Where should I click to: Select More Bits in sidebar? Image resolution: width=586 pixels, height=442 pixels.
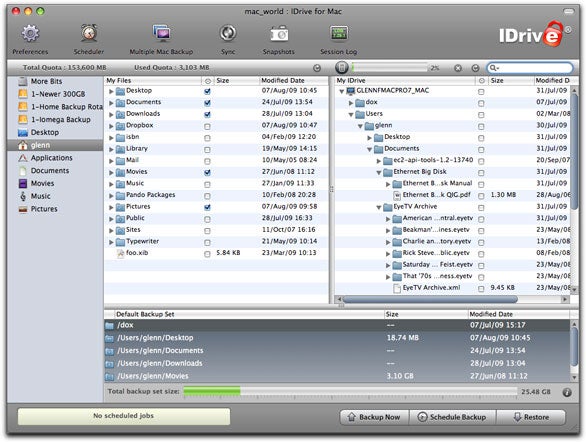[x=55, y=81]
